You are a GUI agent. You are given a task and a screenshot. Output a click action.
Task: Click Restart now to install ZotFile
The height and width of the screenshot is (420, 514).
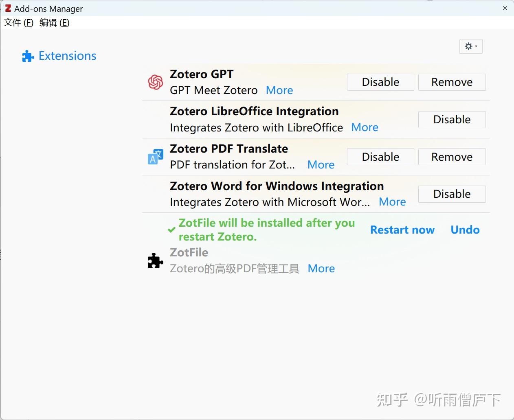click(402, 230)
